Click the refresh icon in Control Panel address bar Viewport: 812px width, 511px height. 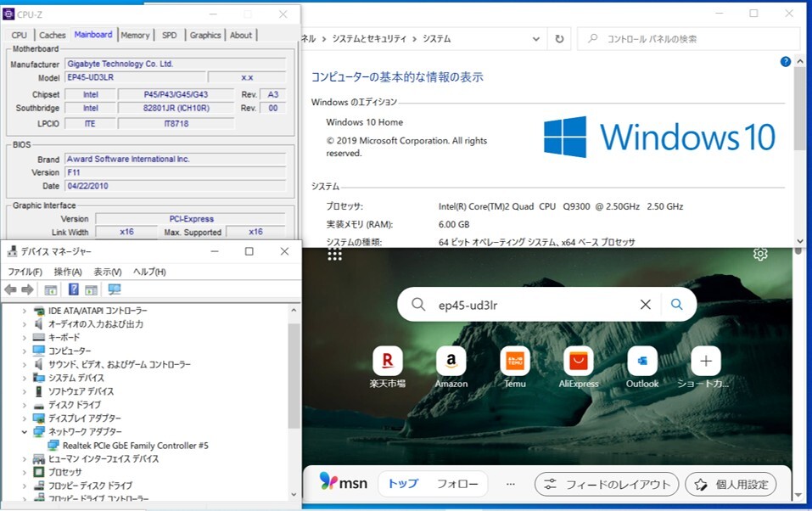pyautogui.click(x=559, y=39)
